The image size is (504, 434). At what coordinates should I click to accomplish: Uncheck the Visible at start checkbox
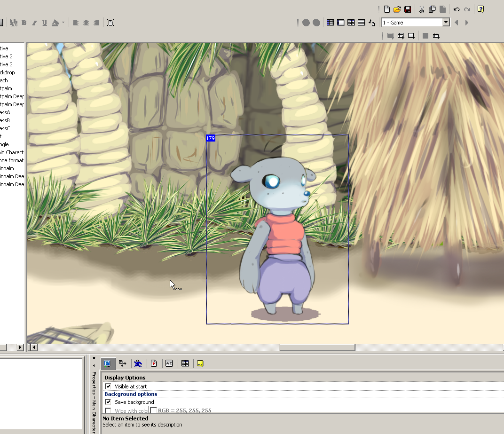[108, 387]
